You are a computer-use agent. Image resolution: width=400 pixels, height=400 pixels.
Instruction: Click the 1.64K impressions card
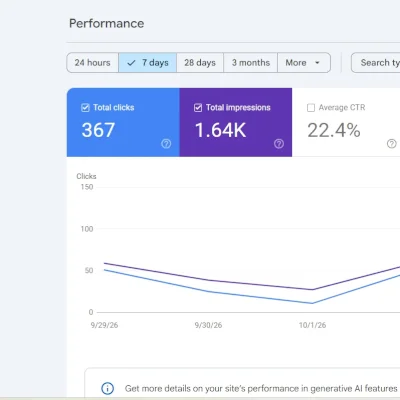(236, 122)
